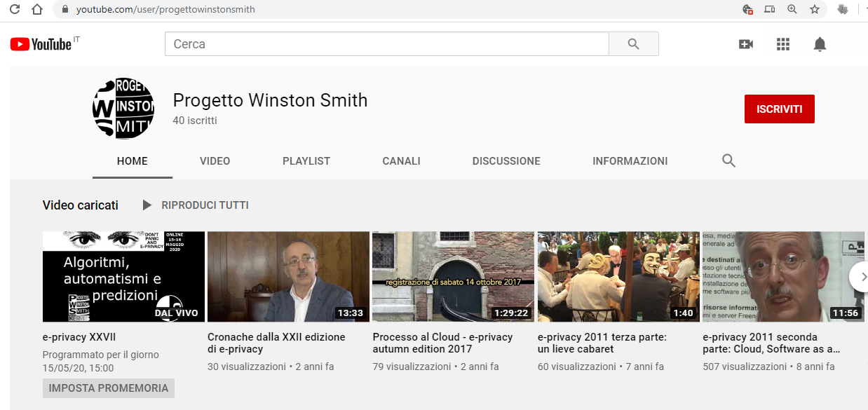Open the 1:29:22 duration video thumbnail

click(454, 276)
